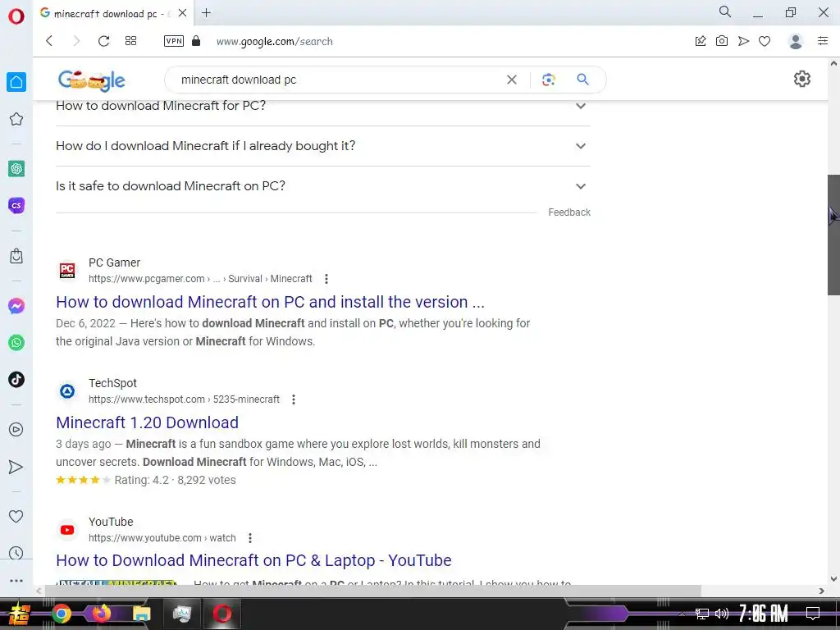
Task: Go back to the previous page
Action: tap(49, 41)
